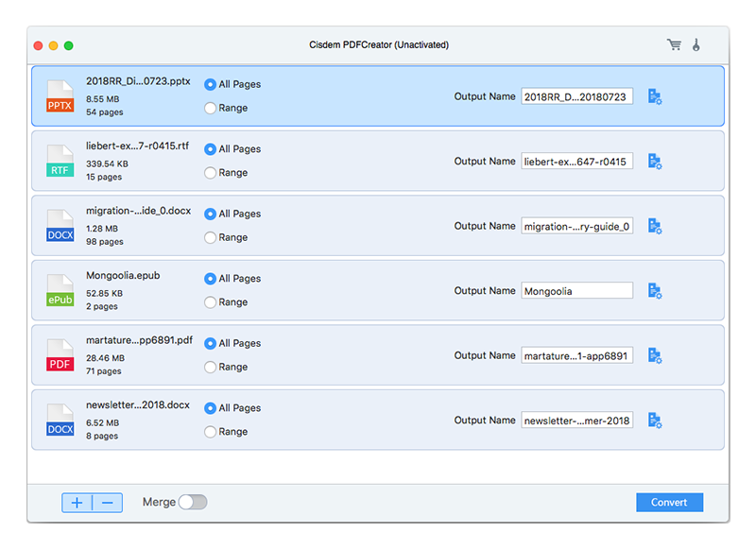Select All Pages for newsletter docx file
The height and width of the screenshot is (550, 756).
click(x=210, y=408)
